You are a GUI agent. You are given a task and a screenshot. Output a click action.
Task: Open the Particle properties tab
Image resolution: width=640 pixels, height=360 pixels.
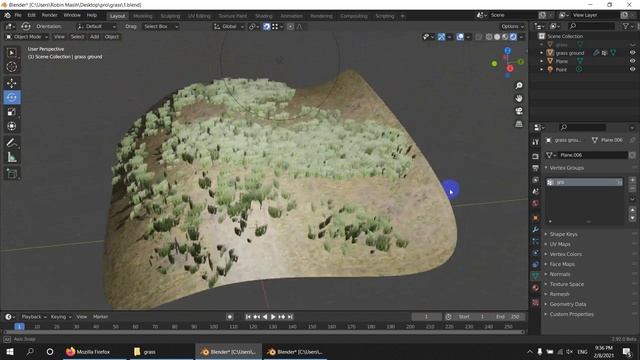[x=536, y=242]
